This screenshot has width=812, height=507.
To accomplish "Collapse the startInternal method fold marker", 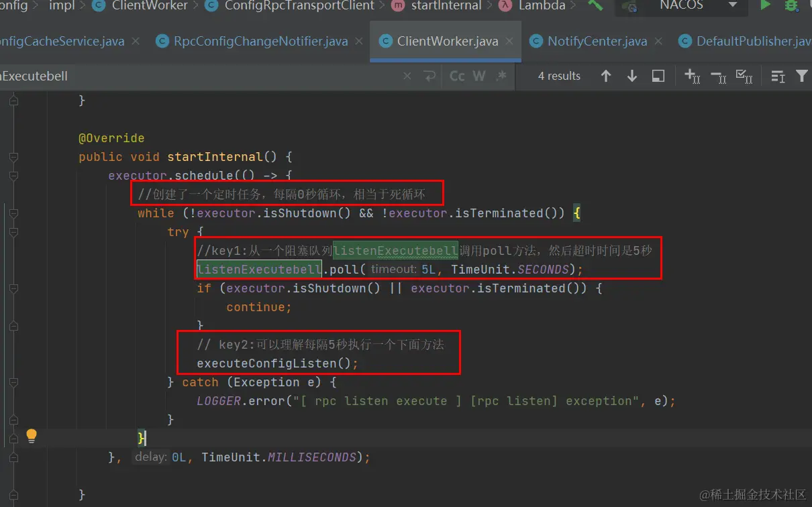I will tap(14, 157).
